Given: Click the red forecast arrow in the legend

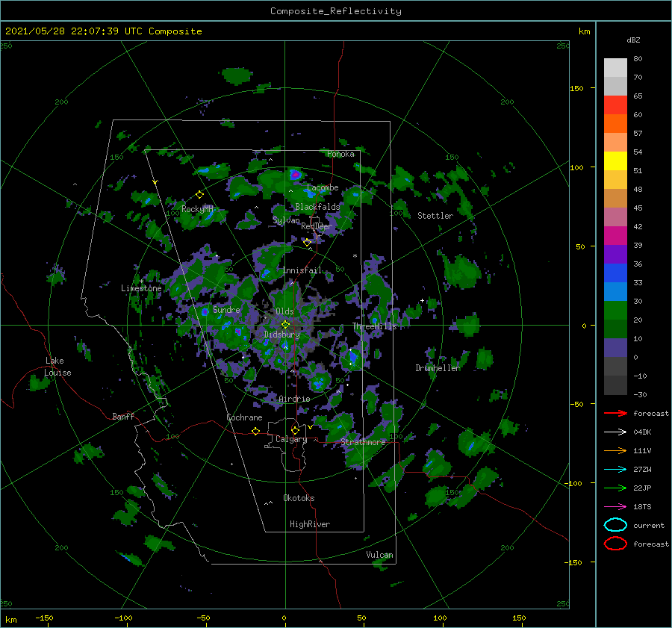Looking at the screenshot, I should (x=615, y=413).
